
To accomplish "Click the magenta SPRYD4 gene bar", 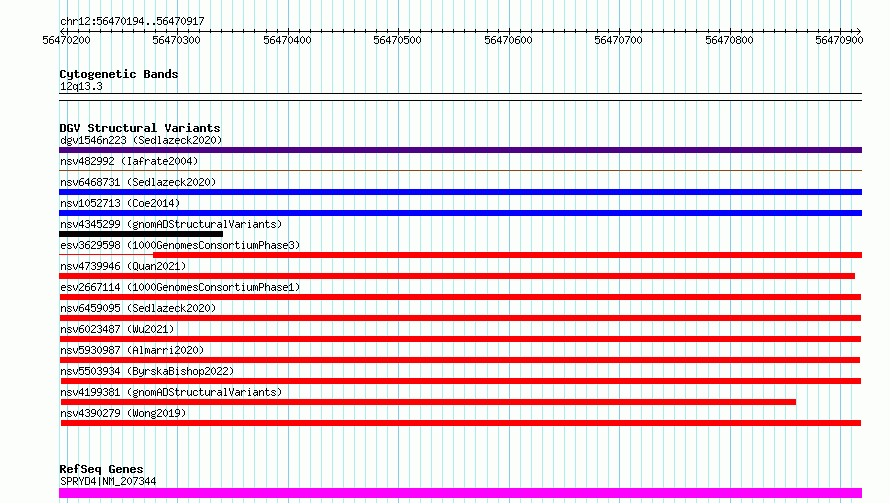I will pyautogui.click(x=460, y=493).
